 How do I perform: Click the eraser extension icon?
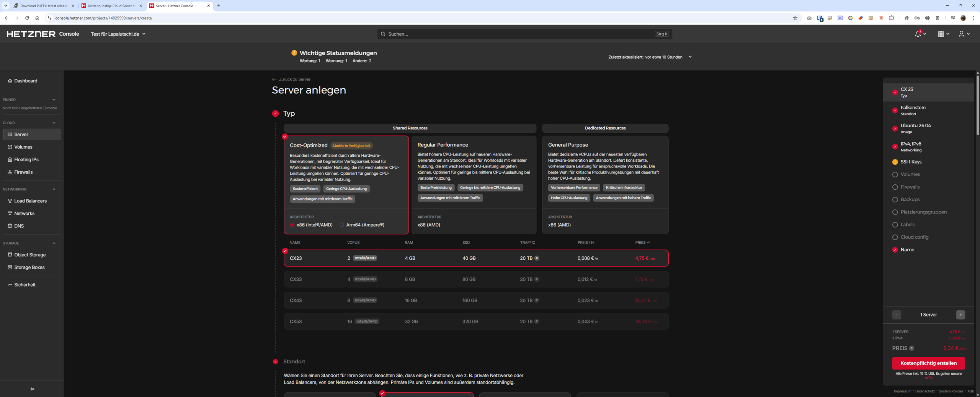point(861,18)
